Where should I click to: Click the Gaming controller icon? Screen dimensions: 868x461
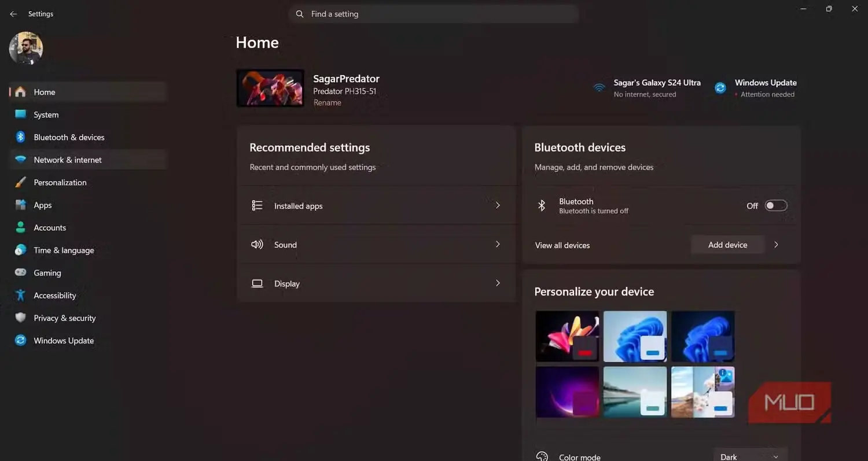(20, 272)
